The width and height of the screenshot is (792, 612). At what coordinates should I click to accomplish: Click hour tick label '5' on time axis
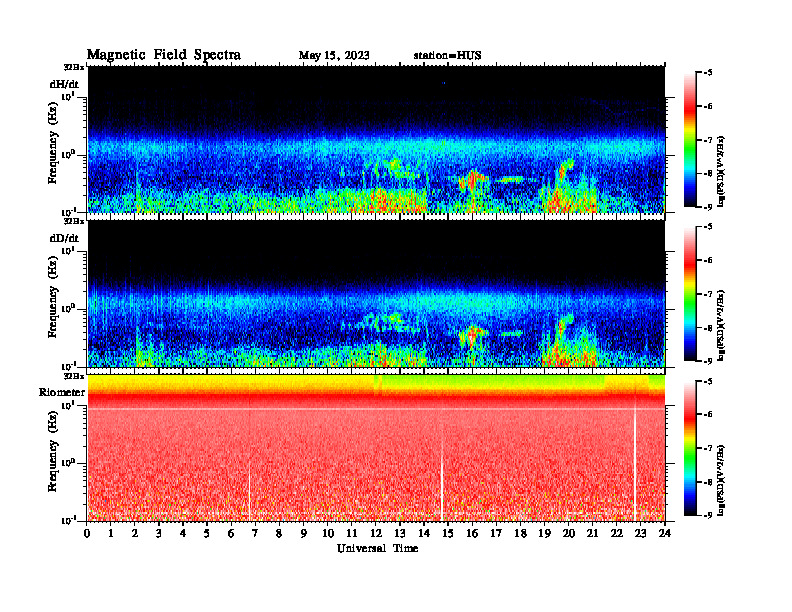tap(207, 534)
